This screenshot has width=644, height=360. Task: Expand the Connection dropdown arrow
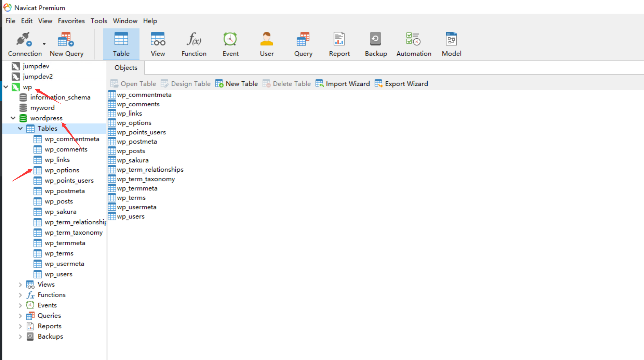pos(44,44)
